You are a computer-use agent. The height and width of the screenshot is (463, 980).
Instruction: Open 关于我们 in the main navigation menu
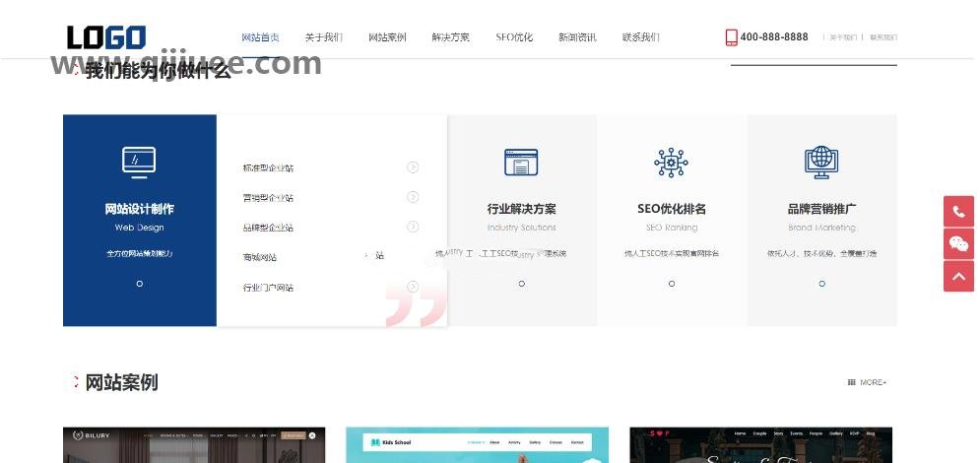click(x=324, y=37)
